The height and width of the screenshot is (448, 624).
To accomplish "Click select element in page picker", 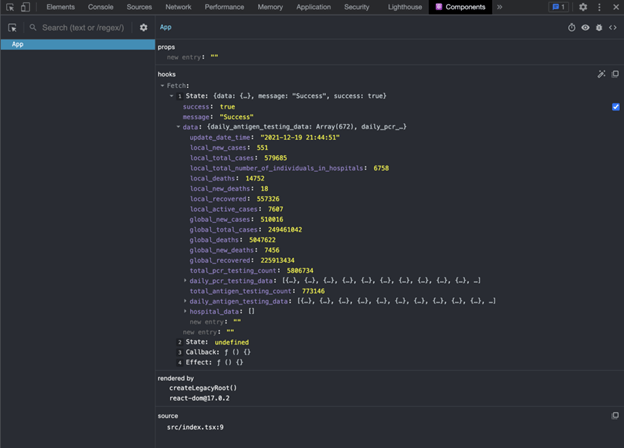I will [x=12, y=28].
